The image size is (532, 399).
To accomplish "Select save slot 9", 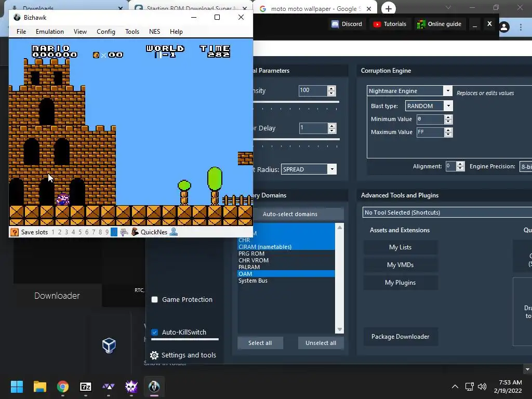I will pos(107,232).
